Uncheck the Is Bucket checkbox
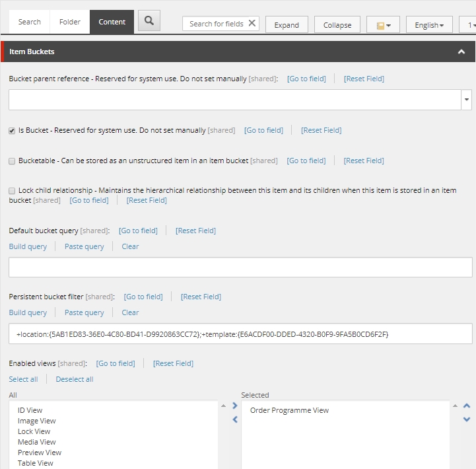The width and height of the screenshot is (476, 469). pyautogui.click(x=12, y=131)
